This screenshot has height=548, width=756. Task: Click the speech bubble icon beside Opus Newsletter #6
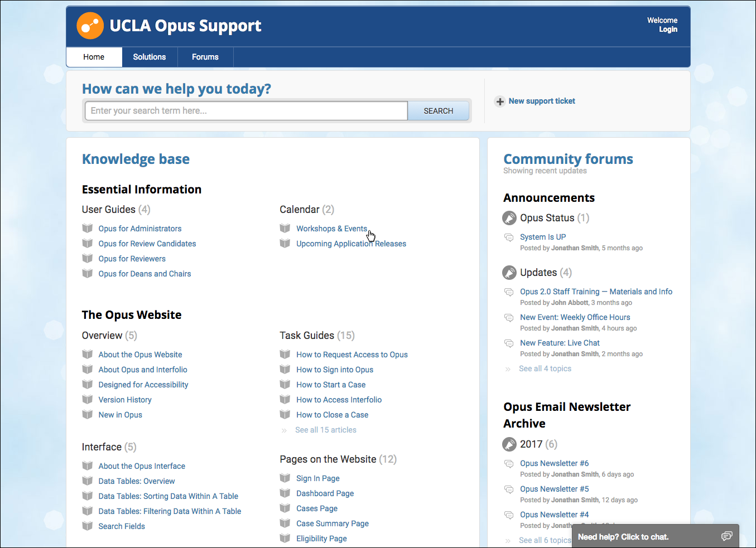coord(509,464)
